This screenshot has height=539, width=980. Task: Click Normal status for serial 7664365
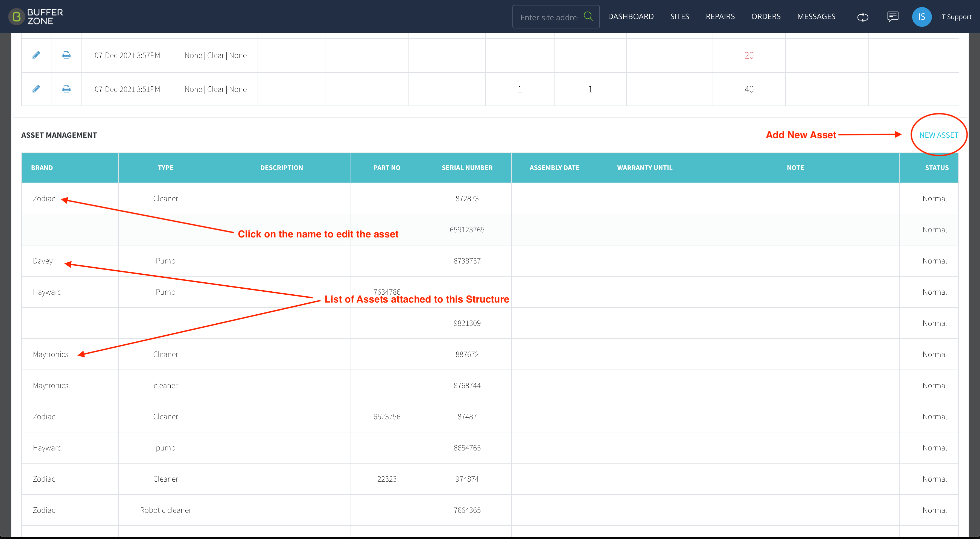(934, 511)
